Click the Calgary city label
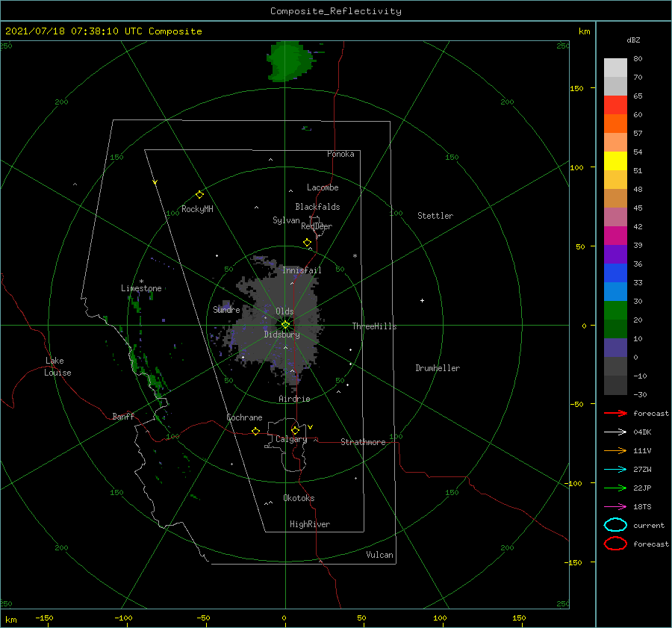 tap(291, 439)
